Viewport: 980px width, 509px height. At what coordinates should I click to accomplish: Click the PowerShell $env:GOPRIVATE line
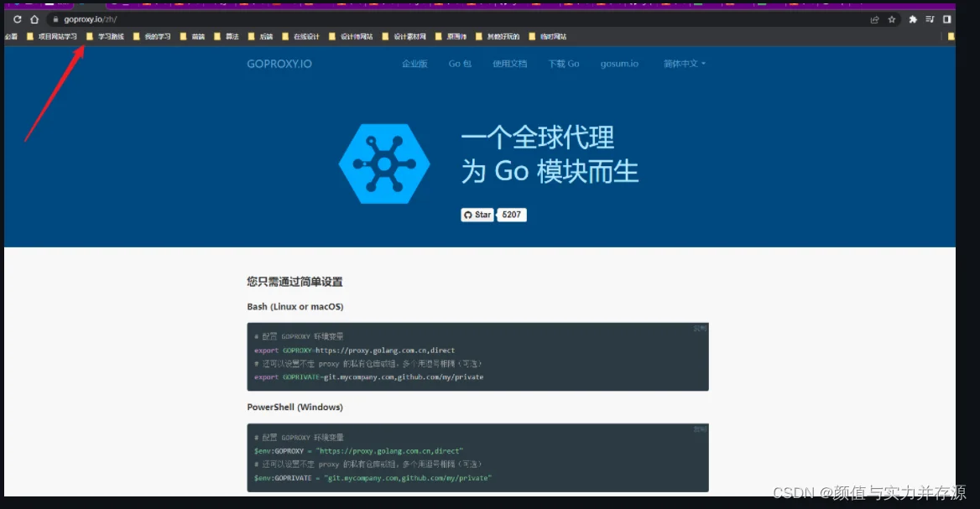pyautogui.click(x=373, y=478)
